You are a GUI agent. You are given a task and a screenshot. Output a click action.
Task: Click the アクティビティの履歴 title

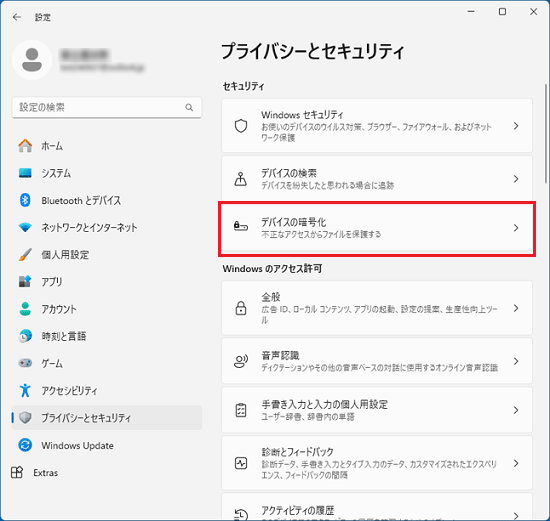point(297,510)
